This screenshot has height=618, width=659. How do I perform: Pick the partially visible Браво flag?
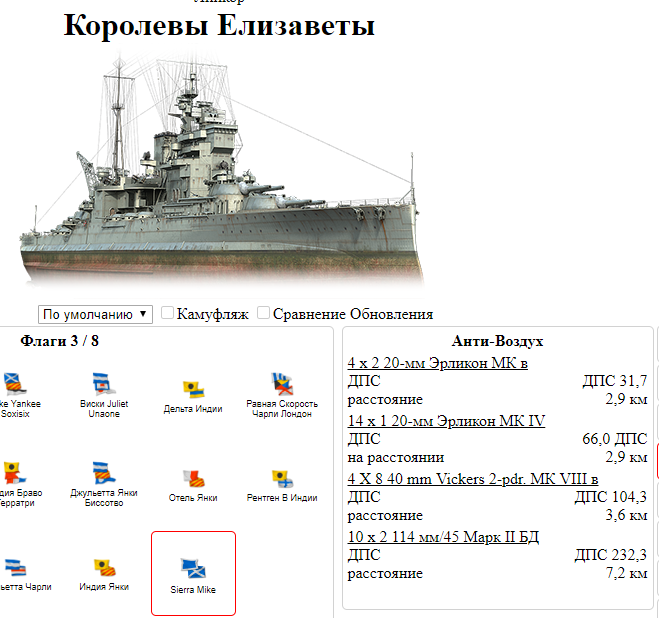point(16,483)
